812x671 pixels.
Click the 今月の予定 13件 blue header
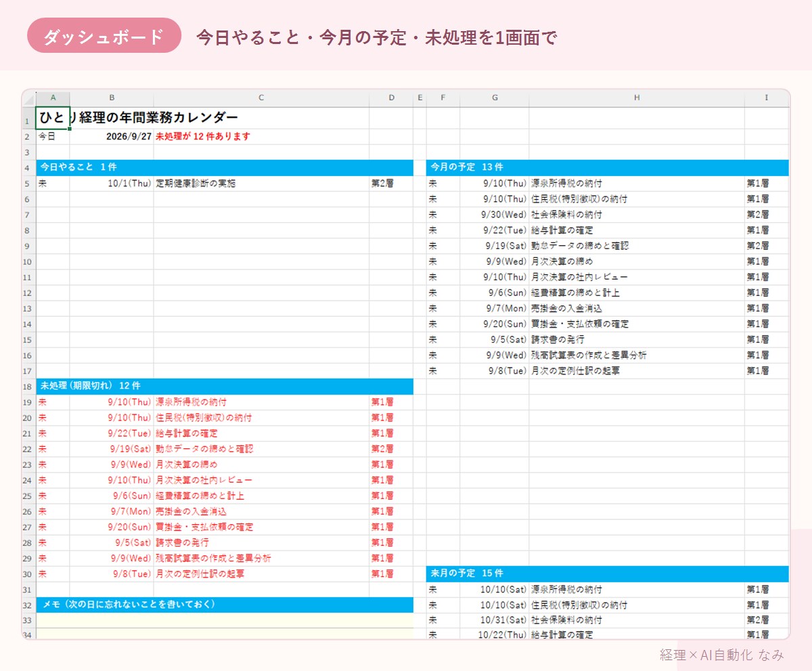click(x=608, y=167)
